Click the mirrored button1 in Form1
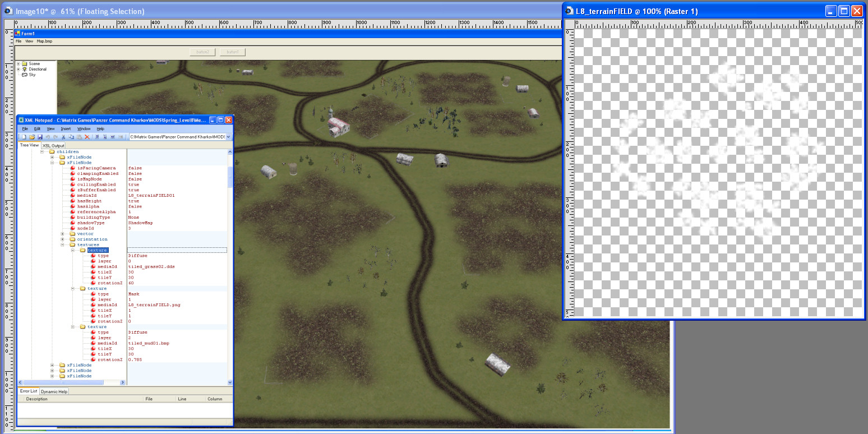This screenshot has width=868, height=434. click(x=233, y=52)
